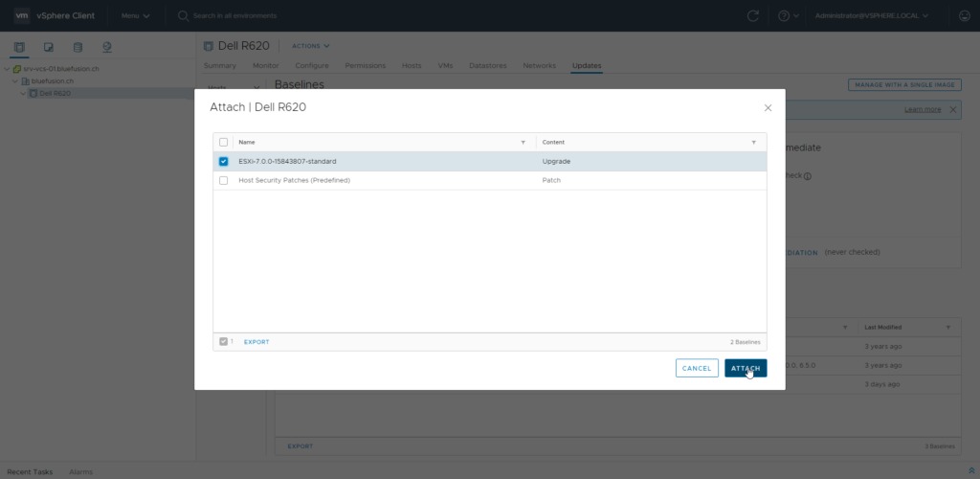Image resolution: width=980 pixels, height=479 pixels.
Task: Open the Networking inventory icon
Action: point(107,47)
